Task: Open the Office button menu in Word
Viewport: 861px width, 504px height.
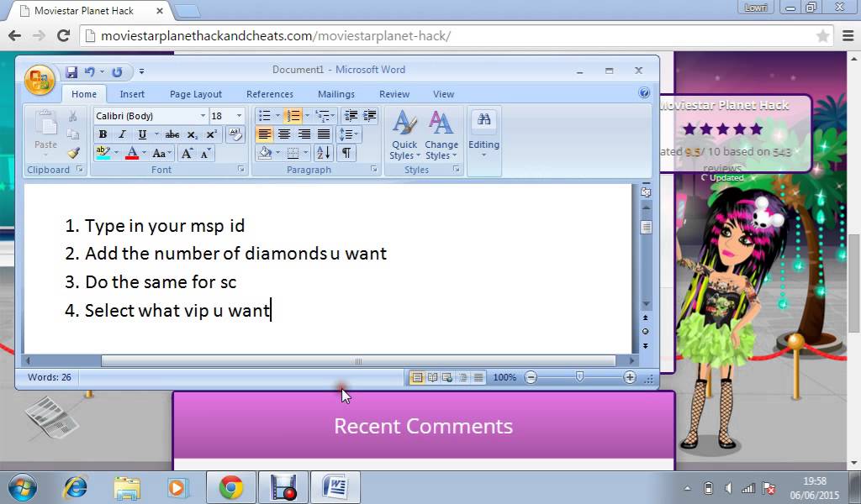Action: click(x=40, y=80)
